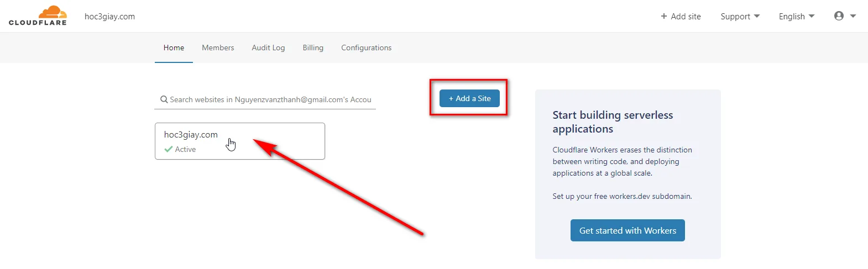Click the Cloudflare logo

pyautogui.click(x=38, y=15)
